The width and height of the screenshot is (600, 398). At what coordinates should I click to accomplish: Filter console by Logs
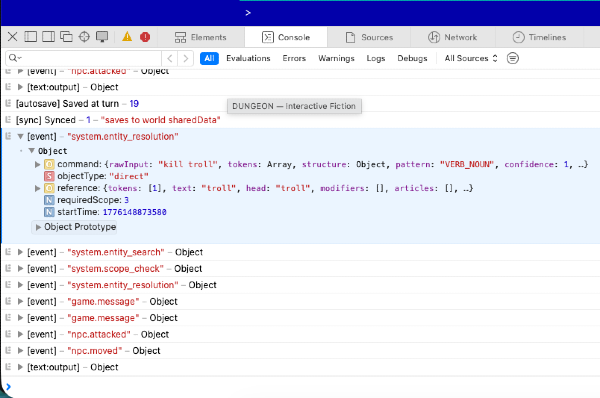[376, 58]
